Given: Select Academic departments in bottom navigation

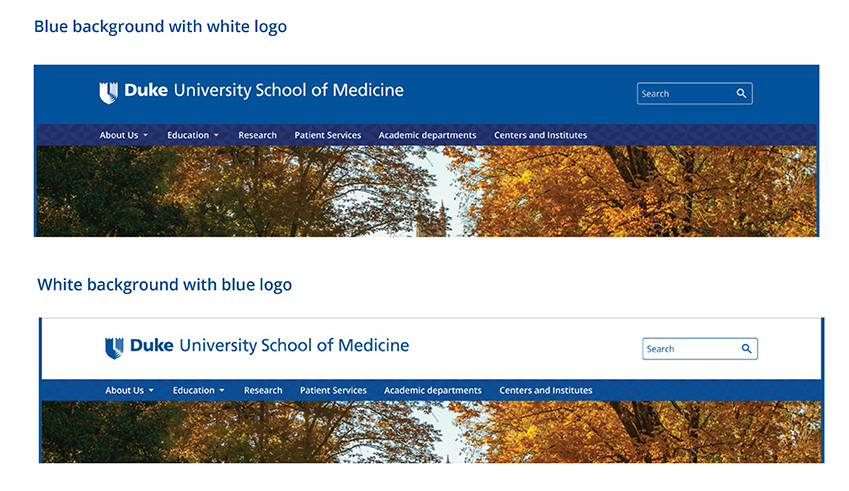Looking at the screenshot, I should tap(433, 390).
